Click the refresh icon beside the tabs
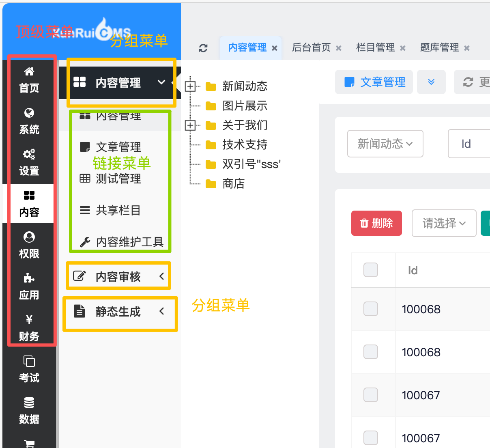 point(203,48)
